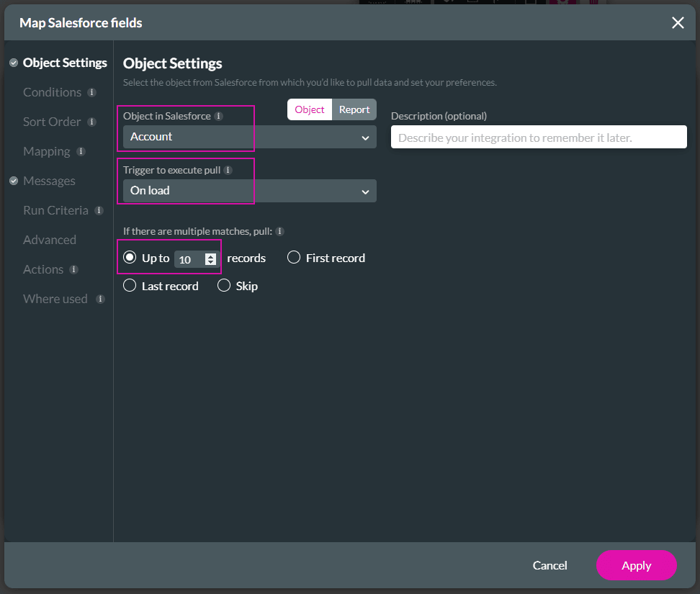Click the Cancel button
700x594 pixels.
click(x=549, y=565)
